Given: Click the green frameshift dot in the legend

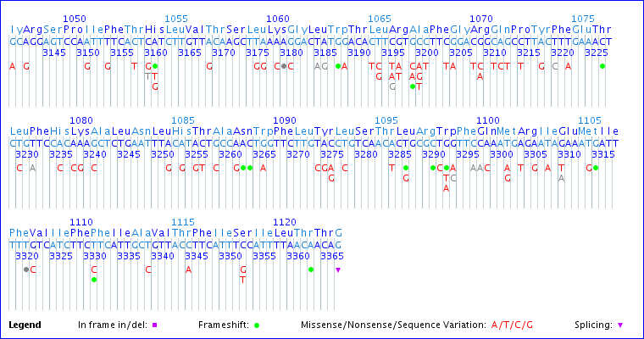Looking at the screenshot, I should tap(256, 325).
